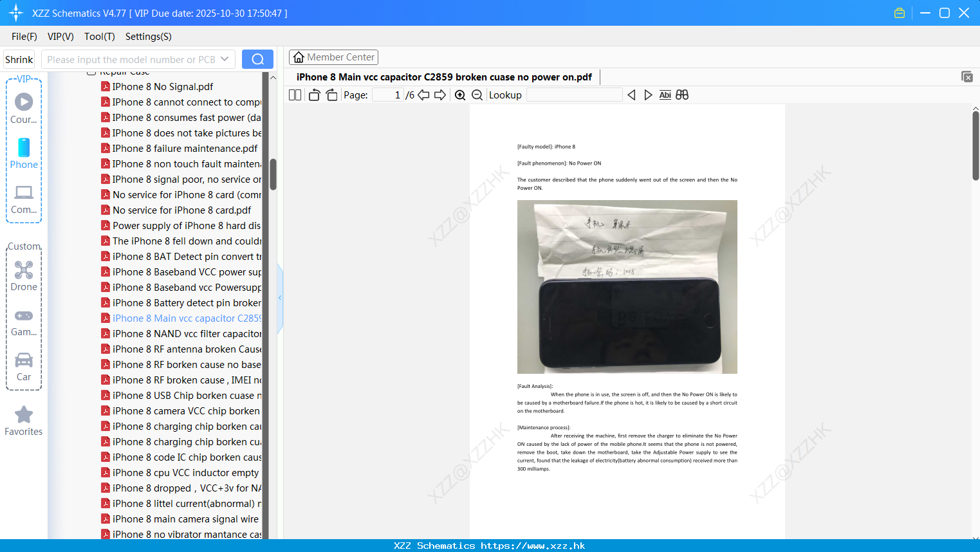This screenshot has width=980, height=552.
Task: Click the PDF viewer scrollbar thumb
Action: pyautogui.click(x=975, y=145)
